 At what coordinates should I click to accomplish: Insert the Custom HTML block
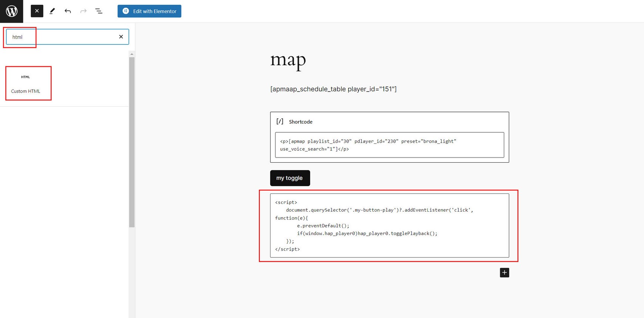point(26,84)
